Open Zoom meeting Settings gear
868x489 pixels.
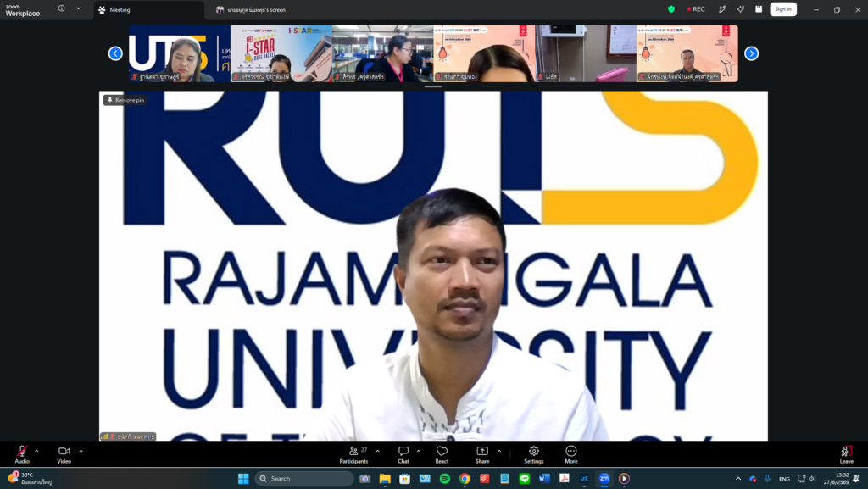(534, 455)
